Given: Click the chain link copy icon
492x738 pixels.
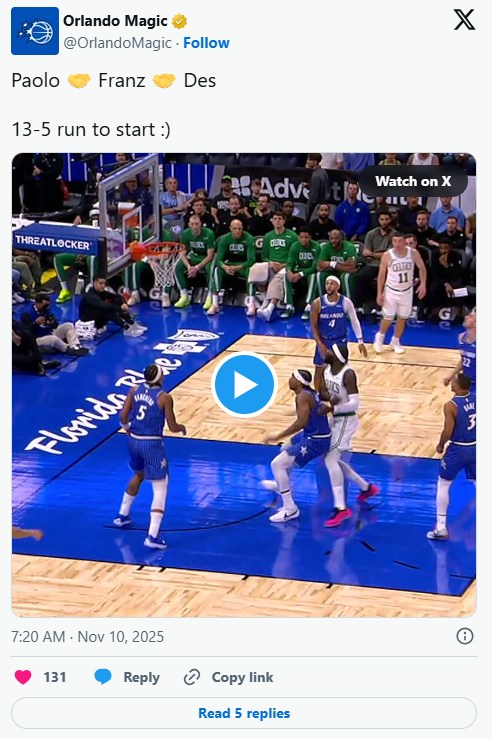Looking at the screenshot, I should (x=192, y=677).
